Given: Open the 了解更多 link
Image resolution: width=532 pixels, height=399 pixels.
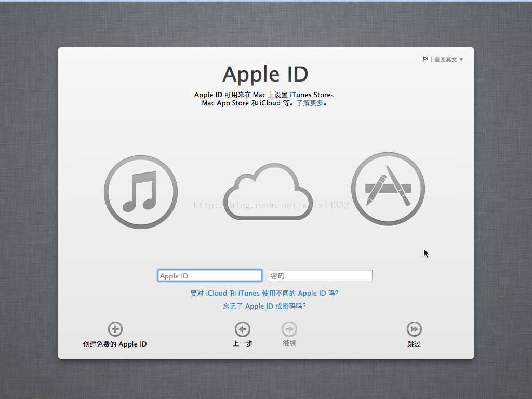Looking at the screenshot, I should click(x=310, y=103).
